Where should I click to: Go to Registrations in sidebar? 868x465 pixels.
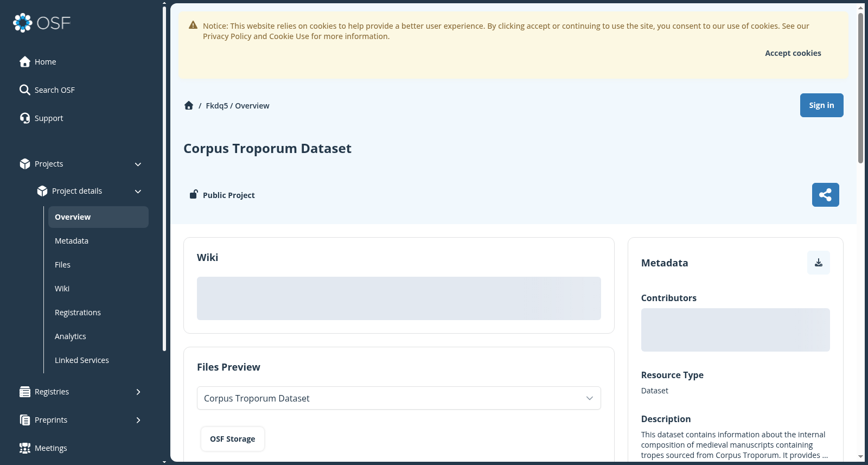[x=98, y=313]
